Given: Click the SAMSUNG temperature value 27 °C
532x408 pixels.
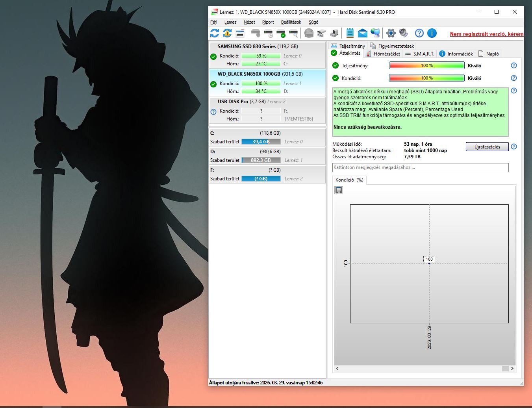Looking at the screenshot, I should point(261,63).
